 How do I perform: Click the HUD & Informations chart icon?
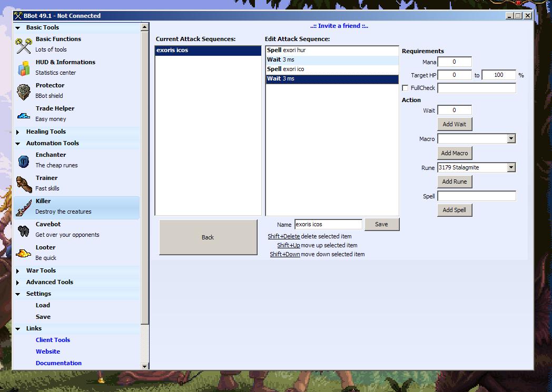[24, 68]
